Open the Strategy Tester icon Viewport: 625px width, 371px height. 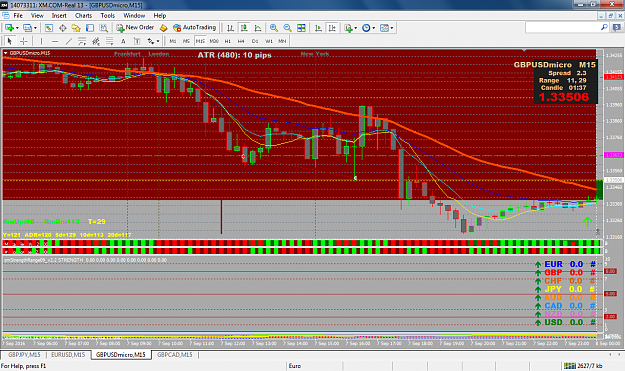(103, 28)
